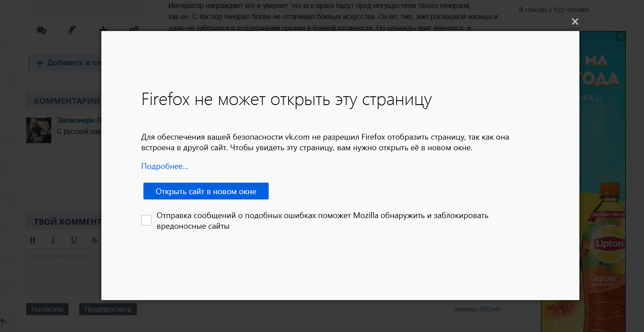Viewport: 644px width, 332px height.
Task: Open the 'Подробнее...' link
Action: click(165, 166)
